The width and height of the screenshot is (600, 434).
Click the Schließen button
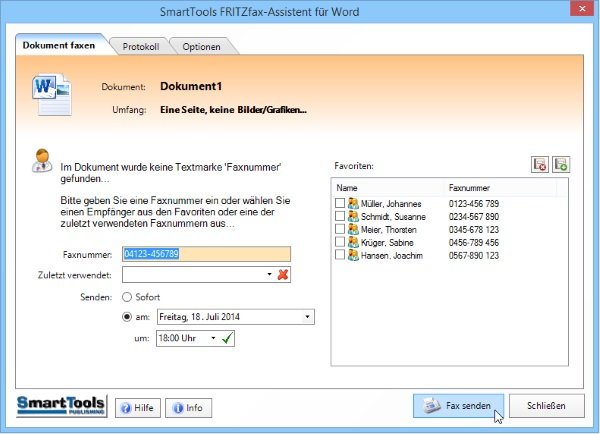pos(546,406)
